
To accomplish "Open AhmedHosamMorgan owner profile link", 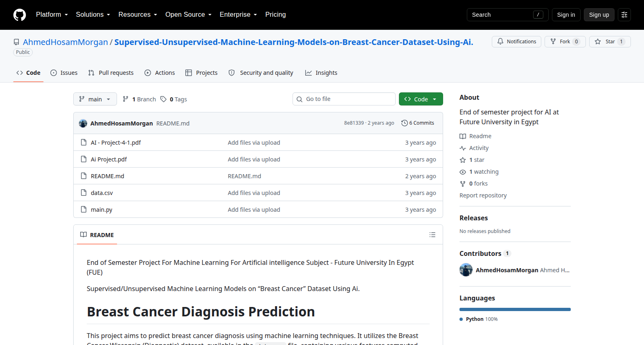I will pos(65,42).
